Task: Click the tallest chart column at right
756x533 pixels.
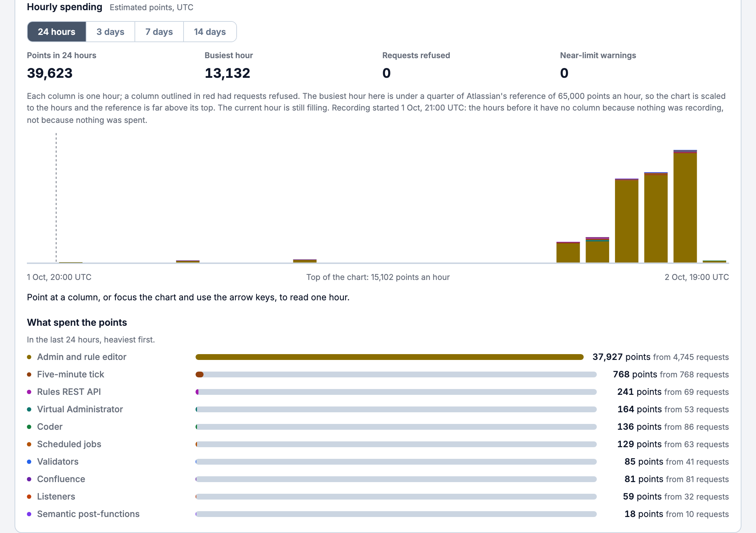Action: click(x=685, y=206)
